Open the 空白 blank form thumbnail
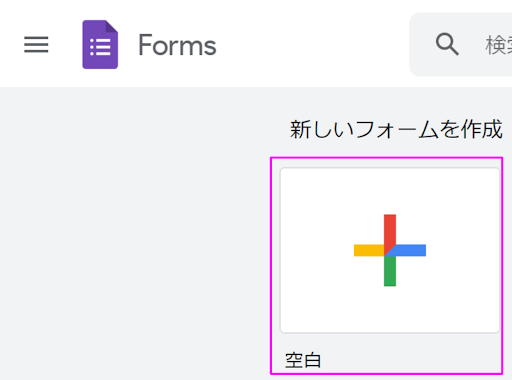This screenshot has width=512, height=380. [390, 250]
